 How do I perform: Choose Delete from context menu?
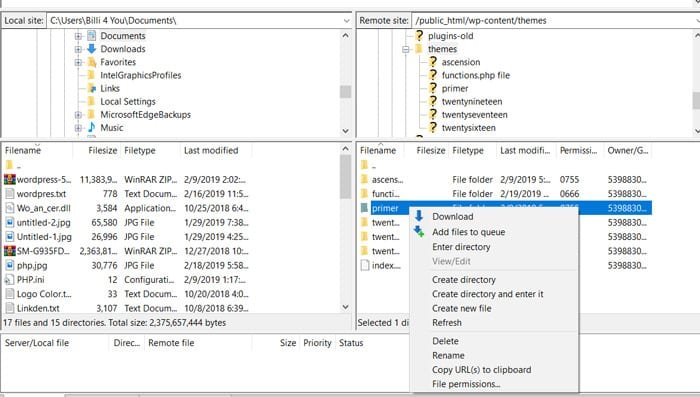click(445, 341)
